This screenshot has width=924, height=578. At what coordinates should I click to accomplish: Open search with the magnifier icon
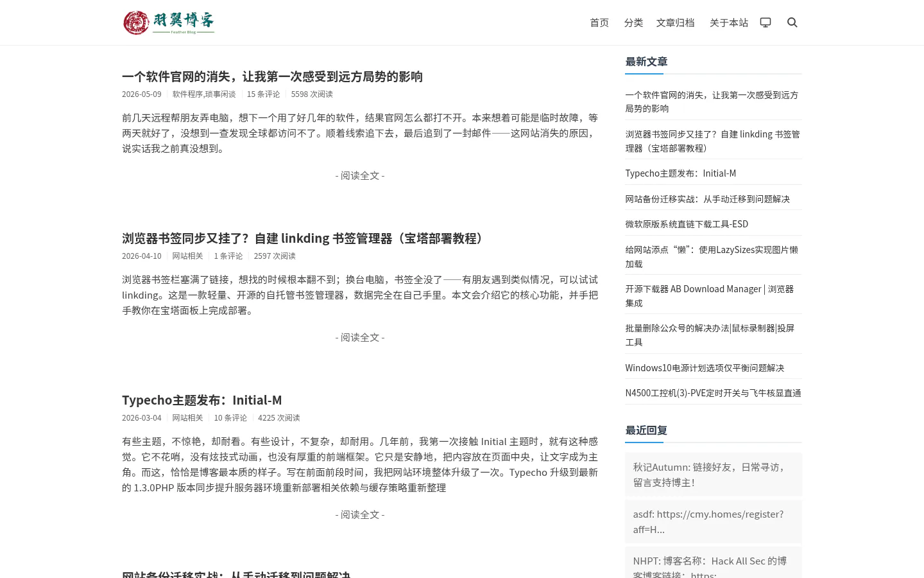click(792, 22)
